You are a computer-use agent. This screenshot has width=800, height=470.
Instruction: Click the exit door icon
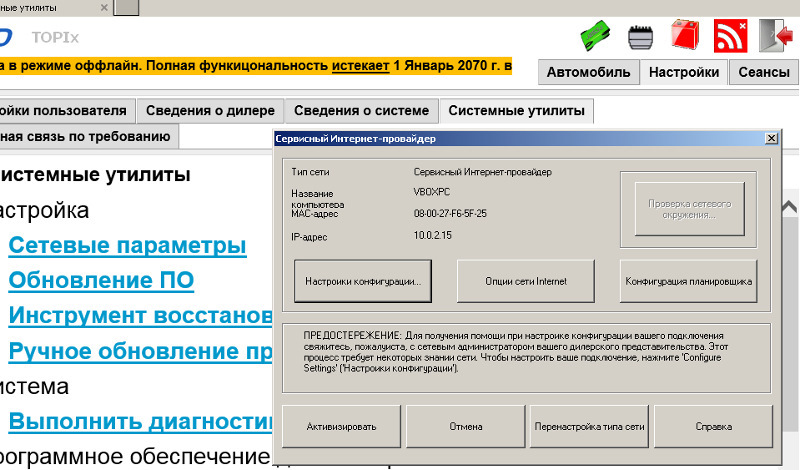pos(776,36)
